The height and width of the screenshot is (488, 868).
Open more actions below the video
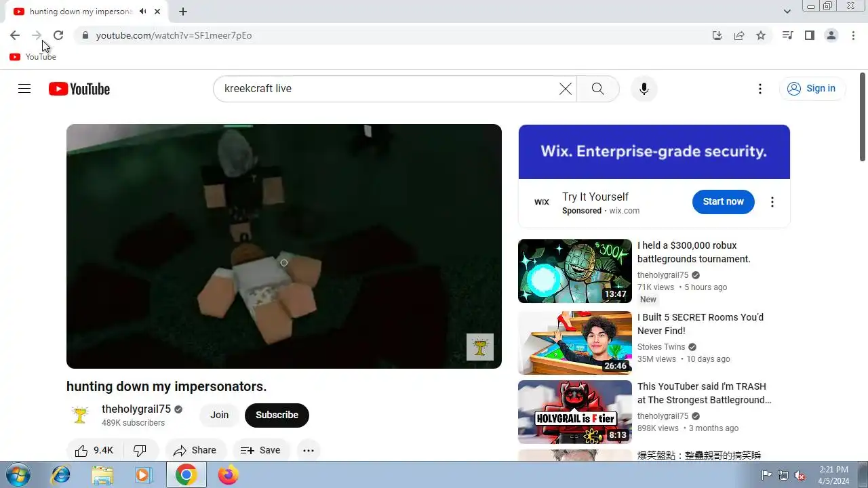point(309,450)
